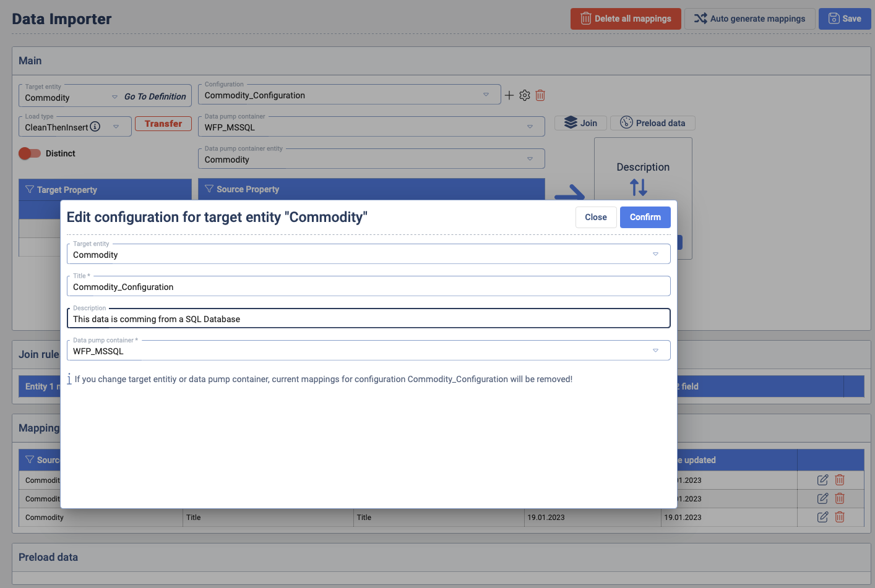Image resolution: width=875 pixels, height=588 pixels.
Task: Edit the first mapping row
Action: pos(822,480)
